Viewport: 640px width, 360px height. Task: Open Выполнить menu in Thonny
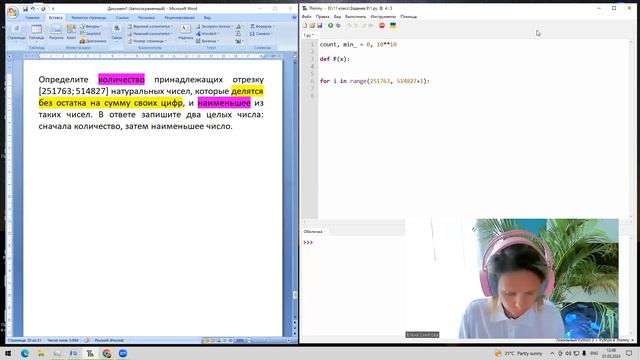[356, 17]
